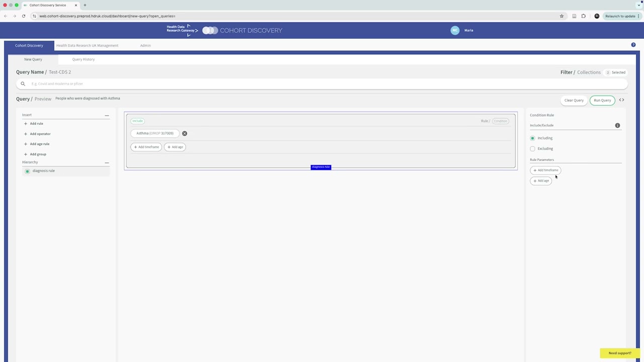Click the user name Maria
The height and width of the screenshot is (362, 644).
coord(469,30)
